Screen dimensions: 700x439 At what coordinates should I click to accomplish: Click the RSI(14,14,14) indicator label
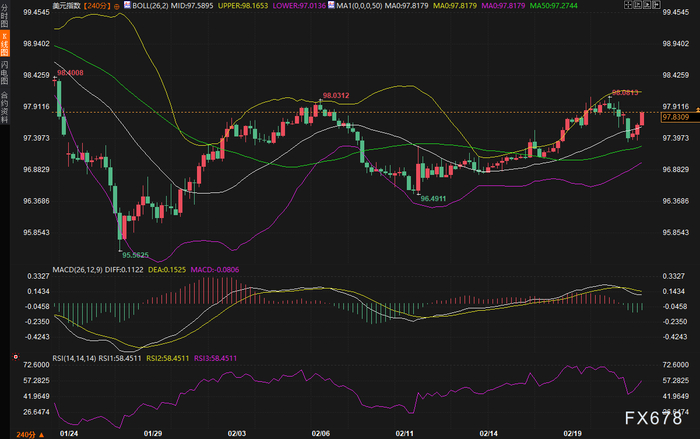(x=75, y=358)
